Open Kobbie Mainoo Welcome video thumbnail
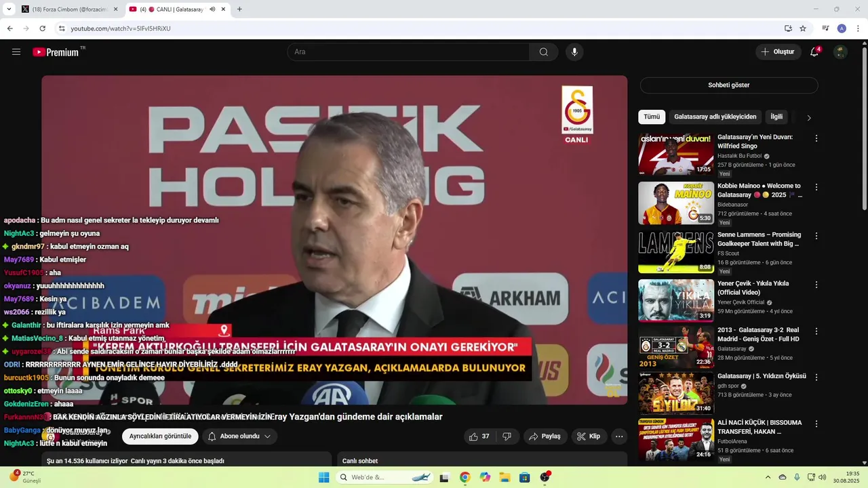The height and width of the screenshot is (488, 868). click(676, 203)
